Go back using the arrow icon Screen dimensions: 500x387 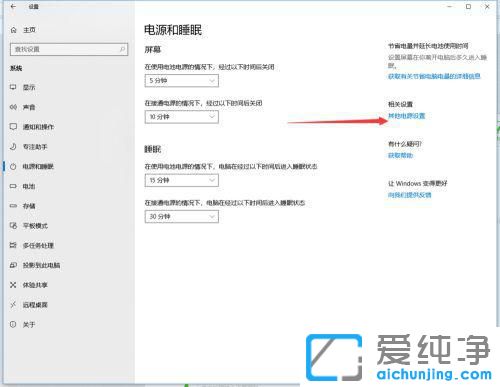pos(13,6)
